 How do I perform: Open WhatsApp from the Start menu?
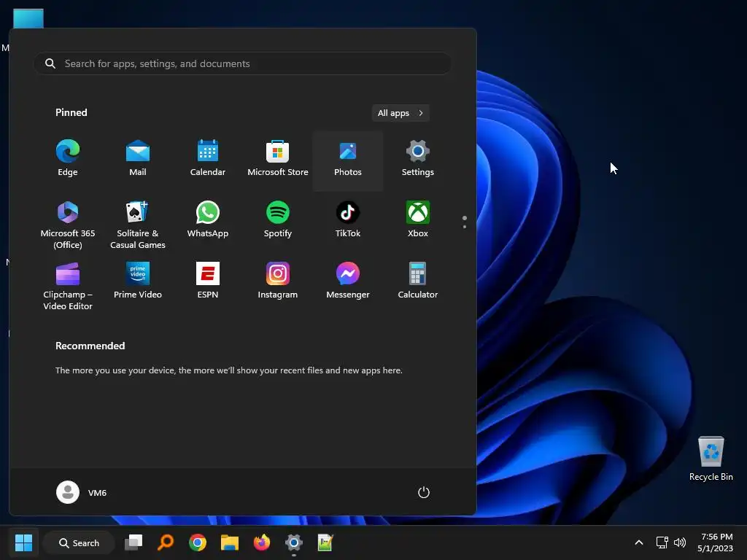(x=208, y=220)
